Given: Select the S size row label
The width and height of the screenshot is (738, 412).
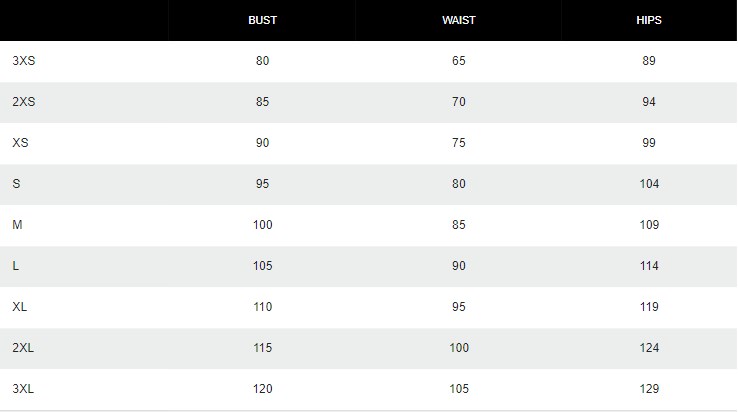Looking at the screenshot, I should (x=16, y=184).
